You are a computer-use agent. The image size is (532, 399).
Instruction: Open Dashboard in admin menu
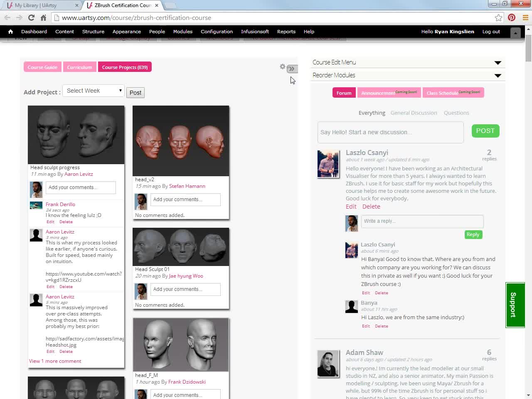click(x=34, y=32)
